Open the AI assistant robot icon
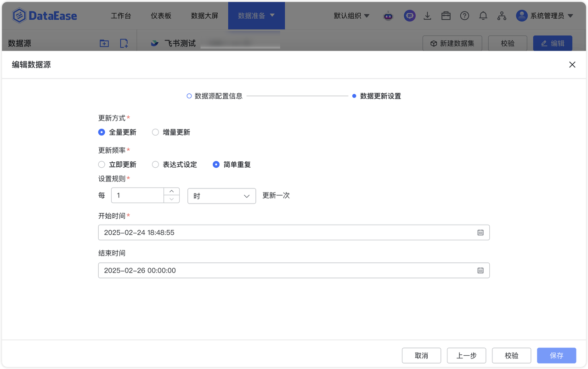 388,15
